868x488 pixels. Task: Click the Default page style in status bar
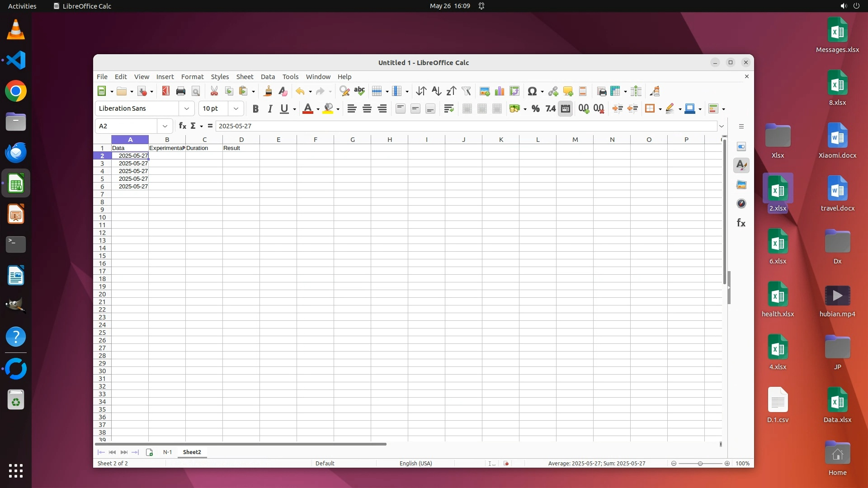[x=325, y=464]
